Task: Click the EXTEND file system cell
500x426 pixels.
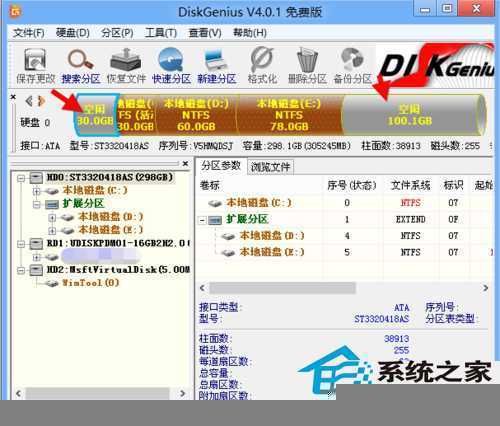Action: coord(410,220)
